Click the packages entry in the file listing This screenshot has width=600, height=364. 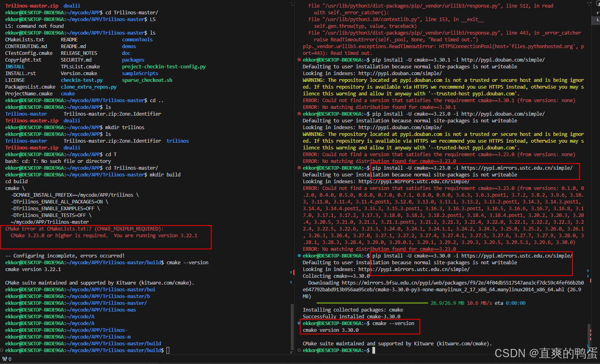click(133, 60)
